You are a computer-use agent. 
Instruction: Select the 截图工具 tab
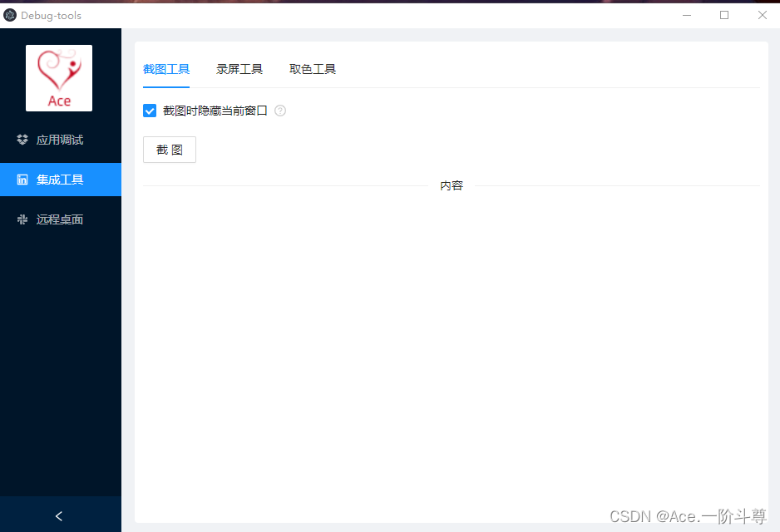click(x=166, y=69)
